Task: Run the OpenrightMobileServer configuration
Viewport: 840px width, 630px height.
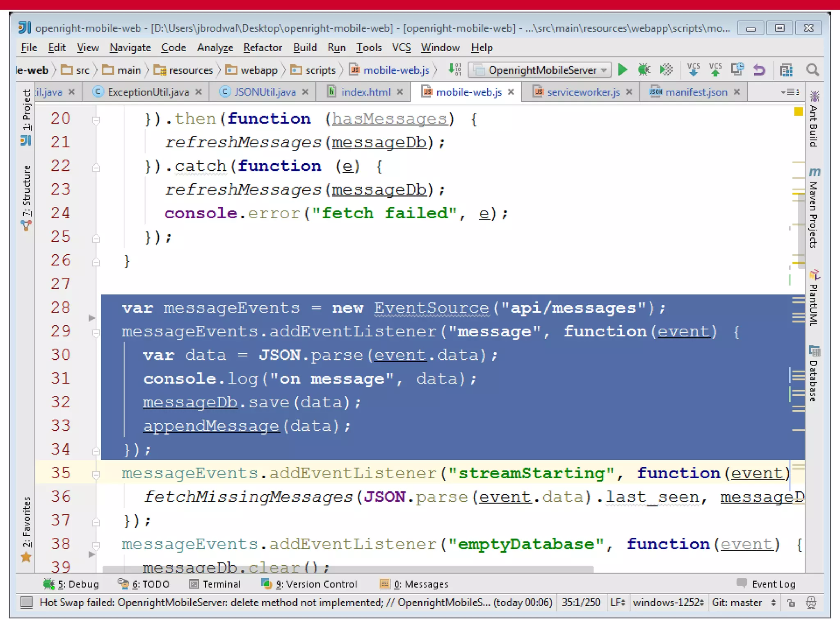Action: 622,70
